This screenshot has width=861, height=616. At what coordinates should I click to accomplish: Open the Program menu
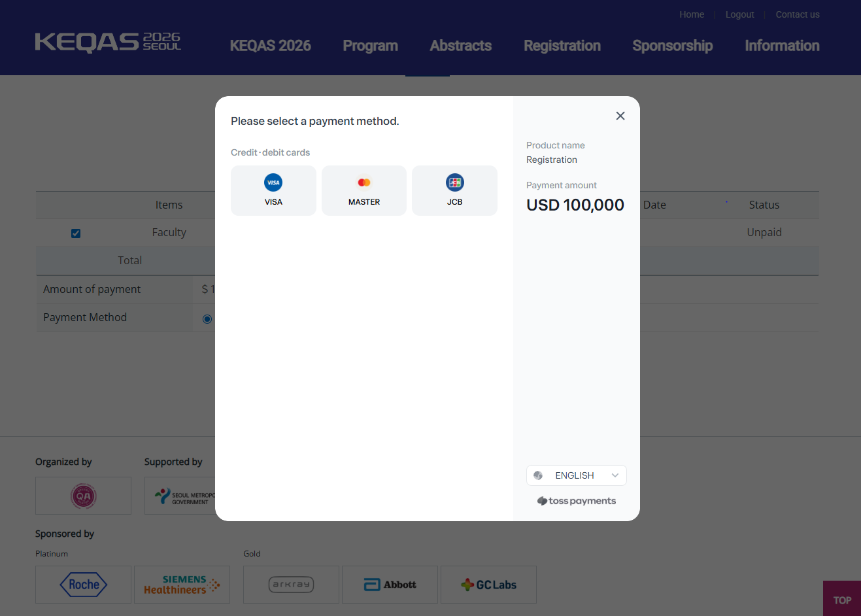[x=370, y=46]
